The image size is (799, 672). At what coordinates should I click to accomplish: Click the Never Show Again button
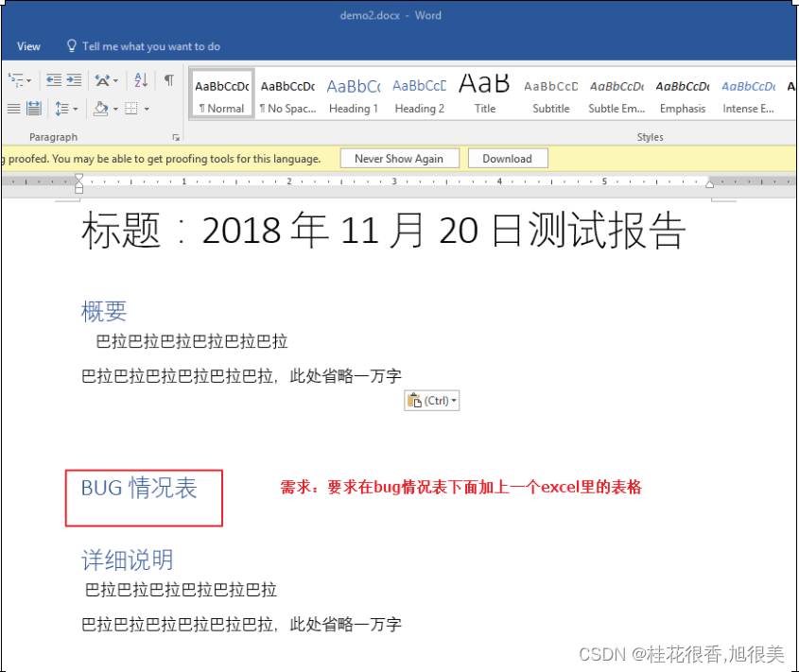tap(399, 159)
